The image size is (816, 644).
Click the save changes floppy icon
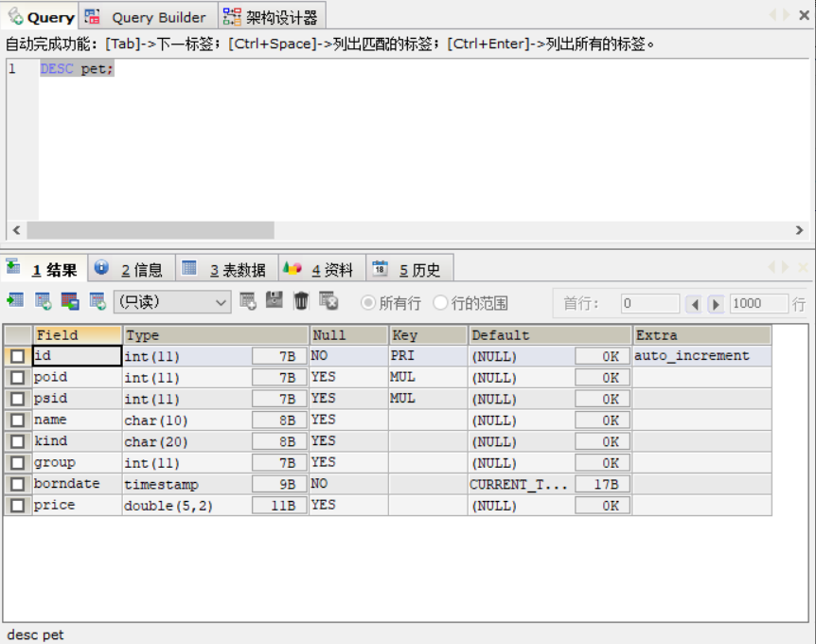(275, 300)
